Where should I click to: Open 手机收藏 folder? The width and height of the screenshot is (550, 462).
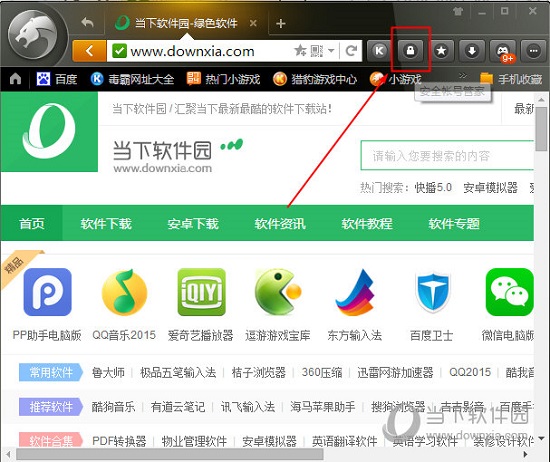point(511,79)
